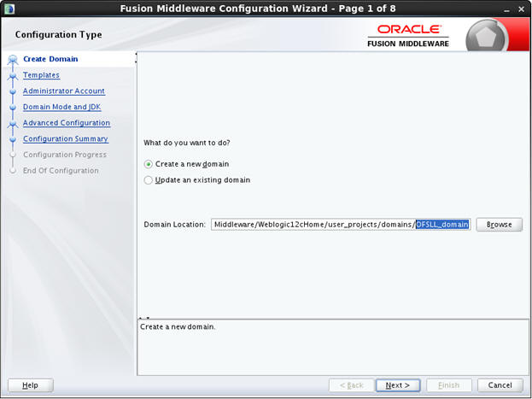Click the 'Create a new domain.' description text
532x399 pixels.
pyautogui.click(x=178, y=327)
